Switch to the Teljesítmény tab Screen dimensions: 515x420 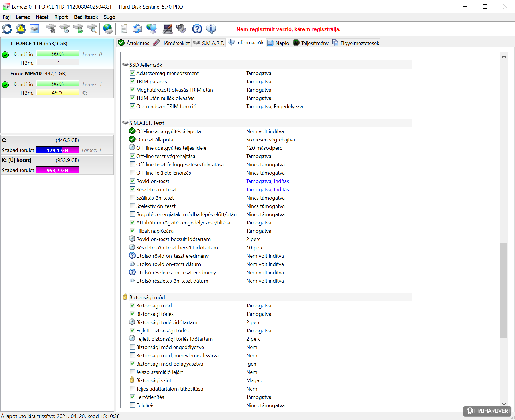(x=311, y=43)
